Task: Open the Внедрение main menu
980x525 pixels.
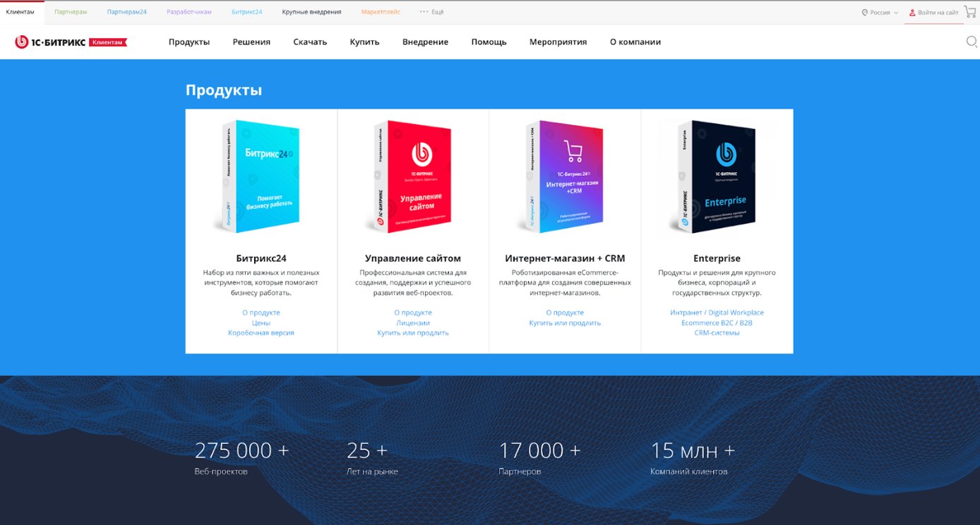Action: tap(425, 42)
